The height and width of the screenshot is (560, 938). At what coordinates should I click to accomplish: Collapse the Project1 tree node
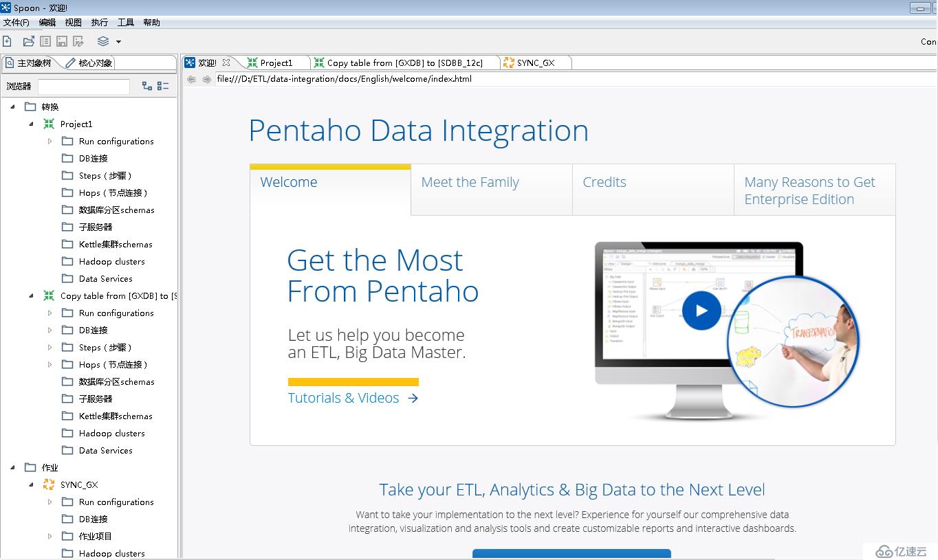pos(31,124)
